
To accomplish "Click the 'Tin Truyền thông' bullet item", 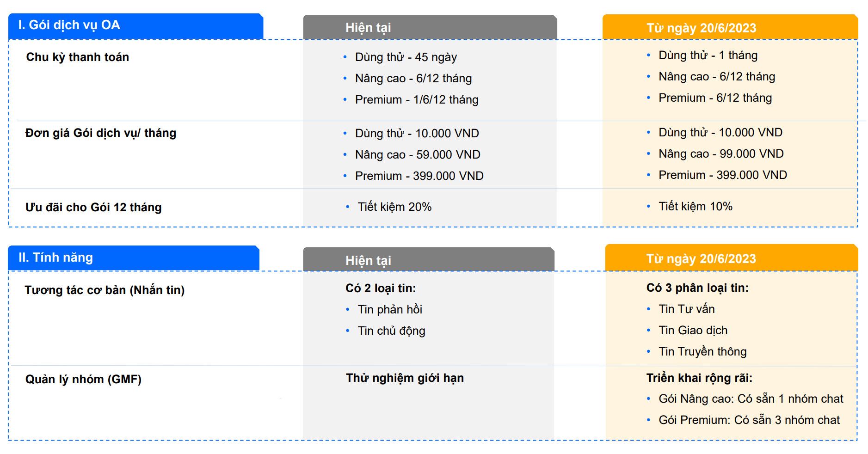I will click(x=702, y=351).
